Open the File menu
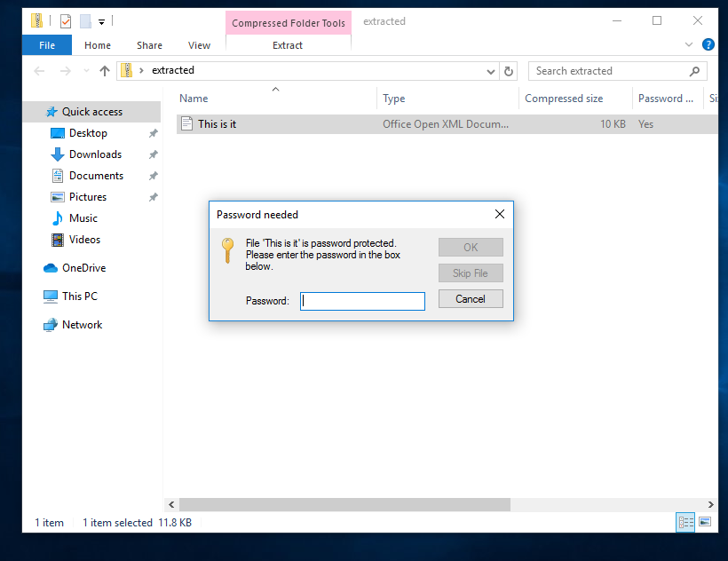 tap(47, 45)
